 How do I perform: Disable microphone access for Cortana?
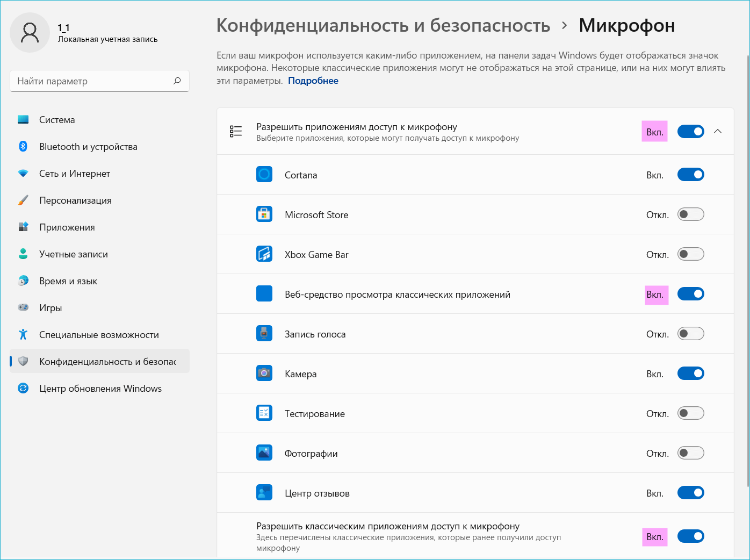pos(690,175)
